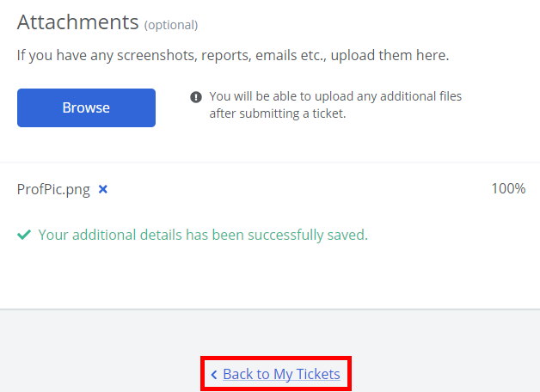Click the 100% upload progress indicator
The image size is (540, 392).
point(508,189)
